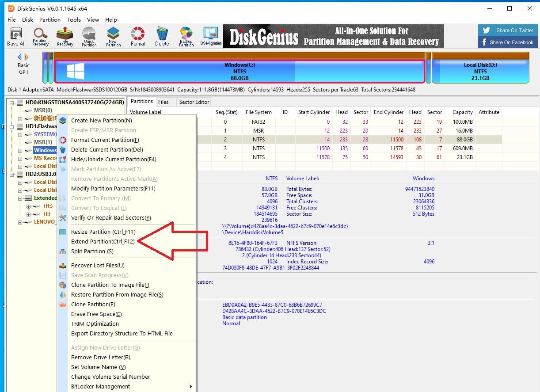Click the Save All toolbar icon
This screenshot has width=540, height=392.
16,37
